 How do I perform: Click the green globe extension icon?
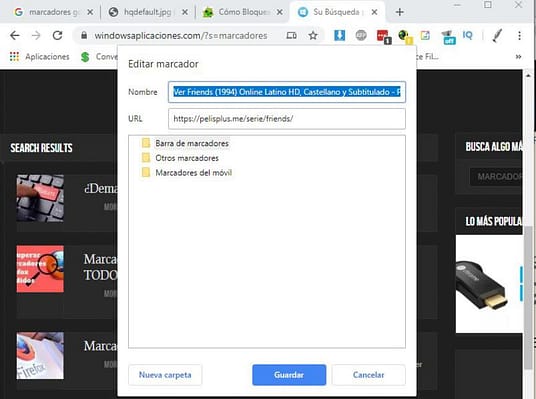click(405, 36)
